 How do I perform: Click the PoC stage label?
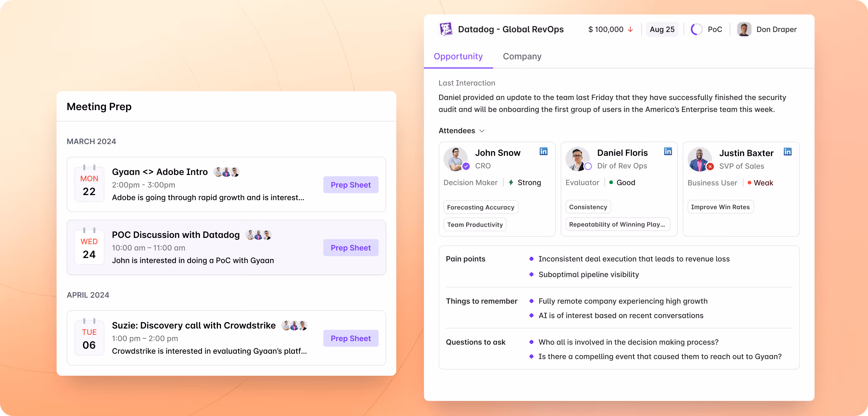pyautogui.click(x=715, y=30)
